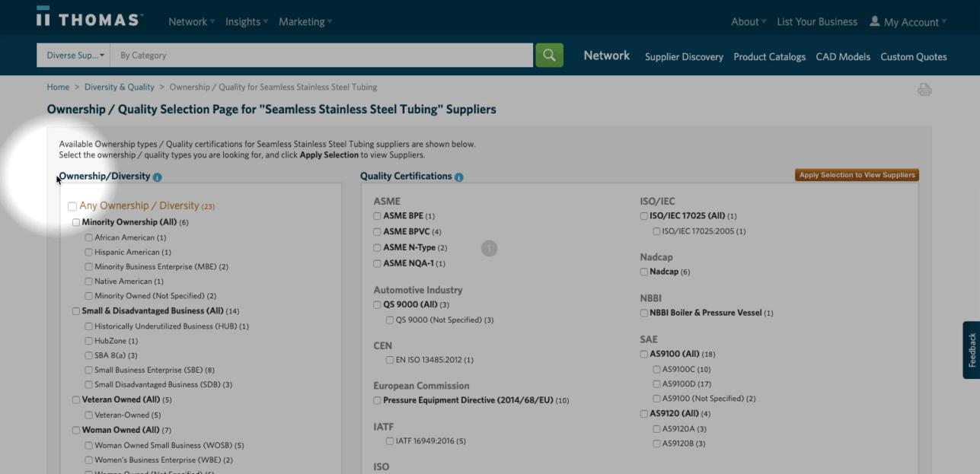Click the printer icon
Image resolution: width=980 pixels, height=474 pixels.
(924, 90)
